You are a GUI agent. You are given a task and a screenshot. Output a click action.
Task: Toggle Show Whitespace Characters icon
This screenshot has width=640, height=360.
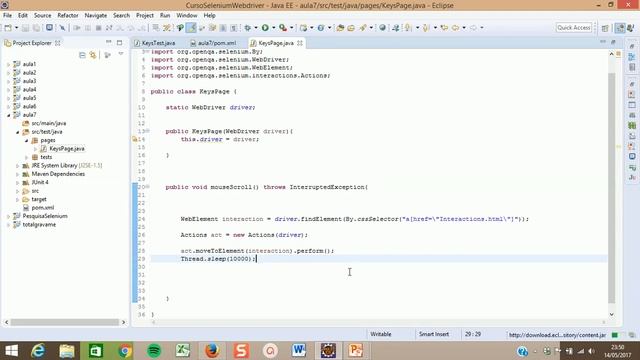click(234, 28)
